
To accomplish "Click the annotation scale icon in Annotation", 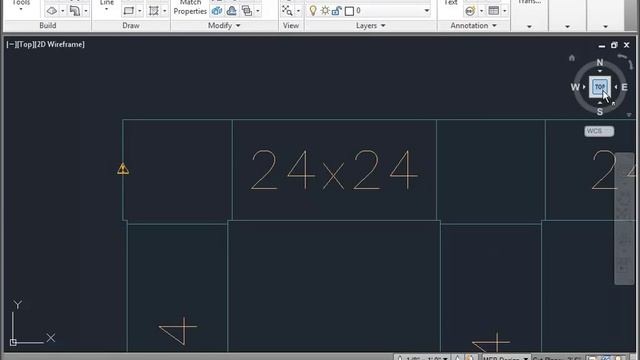I will [x=470, y=11].
